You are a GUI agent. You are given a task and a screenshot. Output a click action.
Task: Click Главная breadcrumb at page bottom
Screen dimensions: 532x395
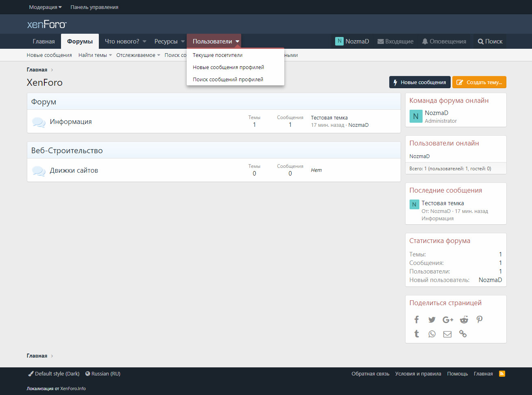(x=37, y=356)
